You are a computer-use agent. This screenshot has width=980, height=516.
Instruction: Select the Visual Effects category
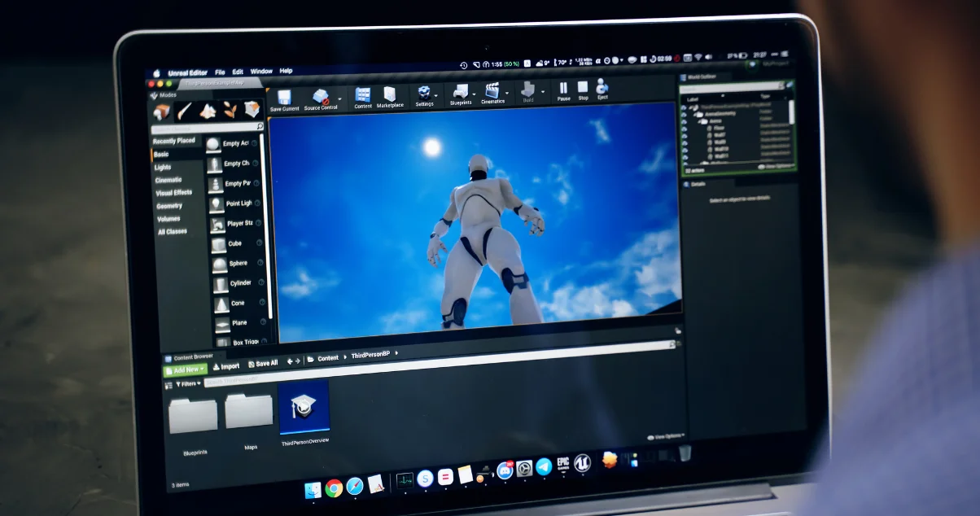click(174, 193)
